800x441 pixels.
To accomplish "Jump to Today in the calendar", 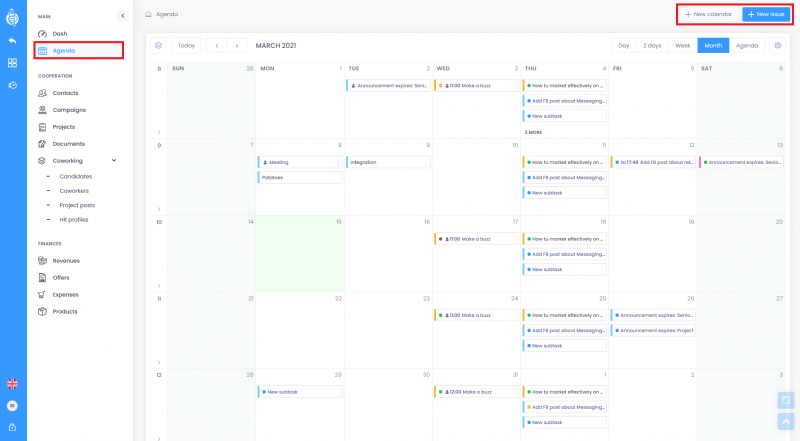I will 186,45.
